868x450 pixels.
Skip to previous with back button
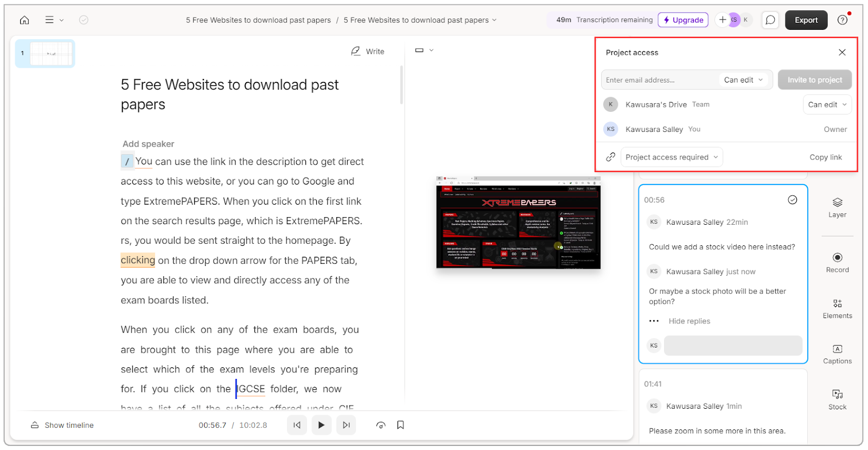[x=297, y=425]
